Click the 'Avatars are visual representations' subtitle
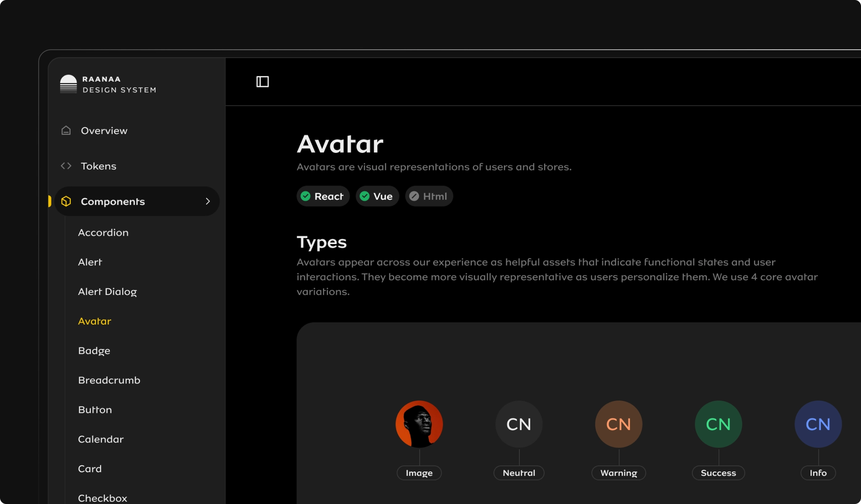Viewport: 861px width, 504px height. 434,167
